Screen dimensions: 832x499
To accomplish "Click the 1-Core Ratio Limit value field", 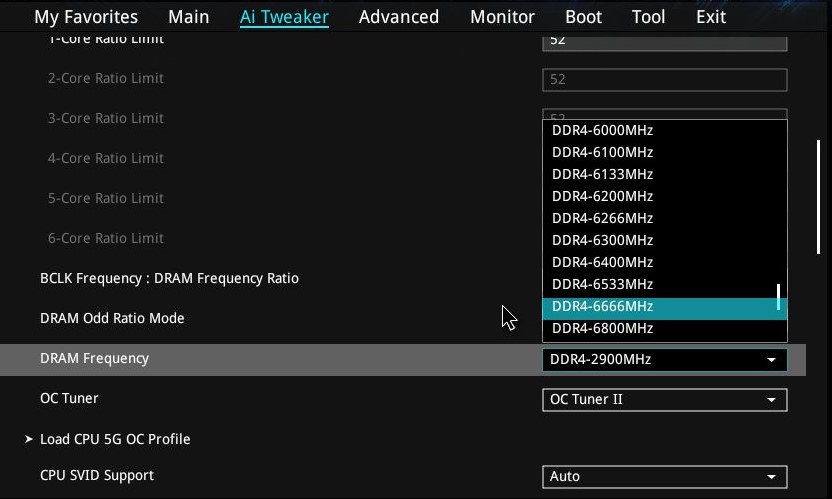I will [664, 42].
